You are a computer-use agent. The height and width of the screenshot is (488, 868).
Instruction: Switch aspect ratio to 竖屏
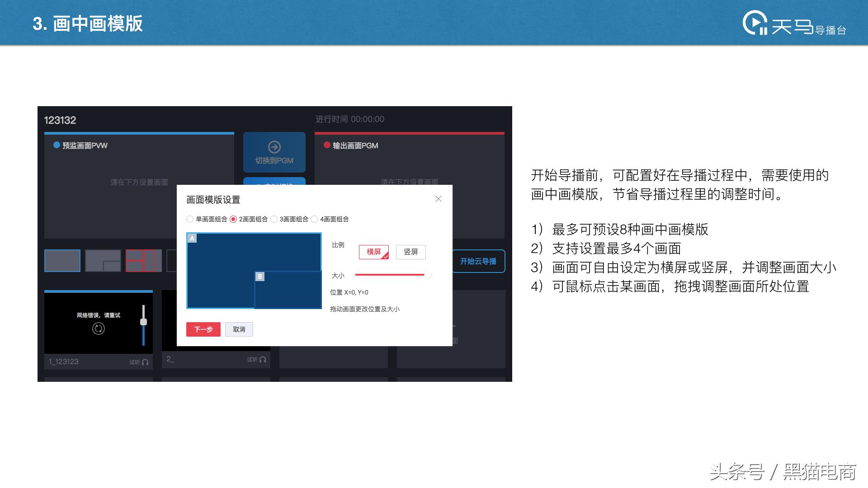click(x=410, y=252)
